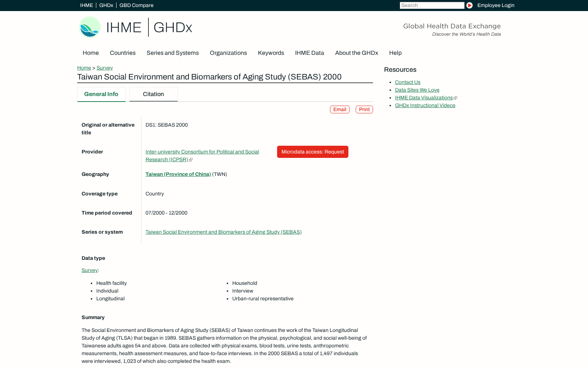Open the Countries menu
The width and height of the screenshot is (588, 368).
click(x=123, y=53)
